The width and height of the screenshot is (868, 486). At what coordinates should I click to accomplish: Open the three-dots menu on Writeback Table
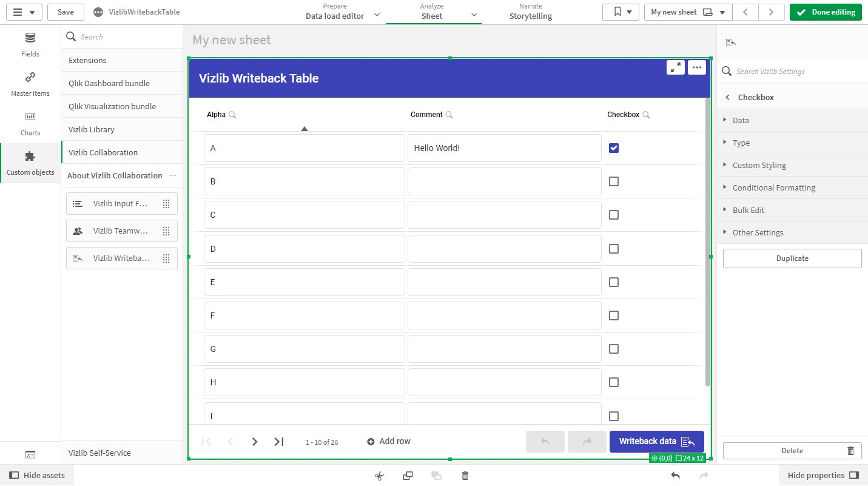coord(697,67)
